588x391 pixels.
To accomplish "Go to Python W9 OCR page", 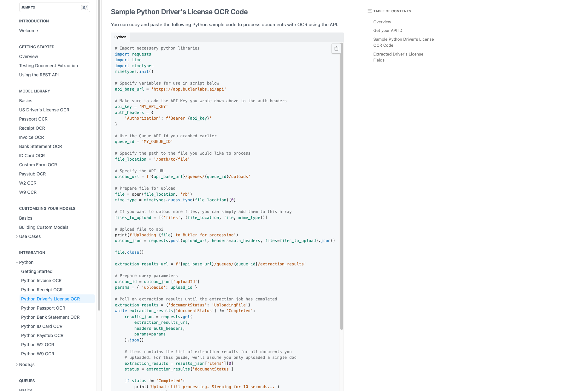I will coord(38,354).
